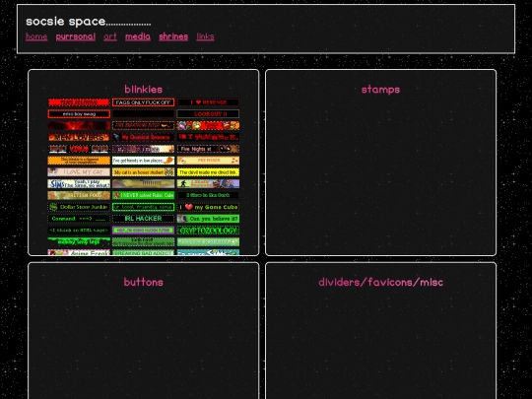
Task: Click the 'I ♥ REVENGE' blinkie
Action: [208, 102]
